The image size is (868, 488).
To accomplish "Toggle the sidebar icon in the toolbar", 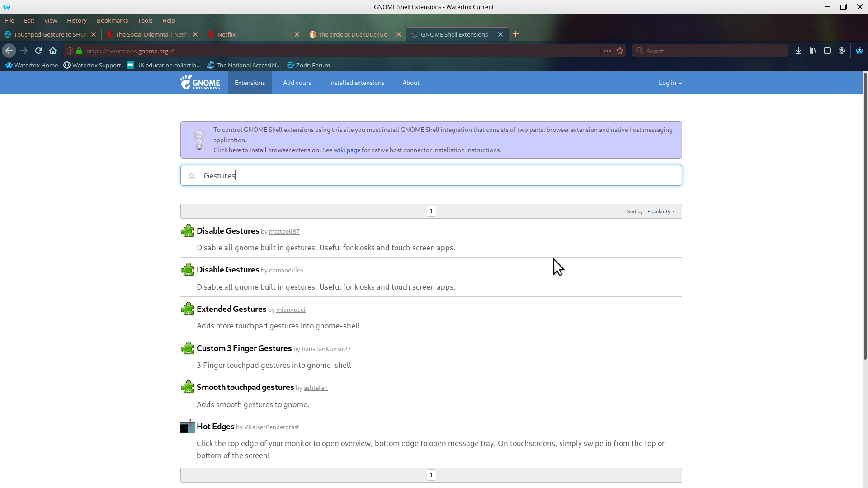I will 827,51.
